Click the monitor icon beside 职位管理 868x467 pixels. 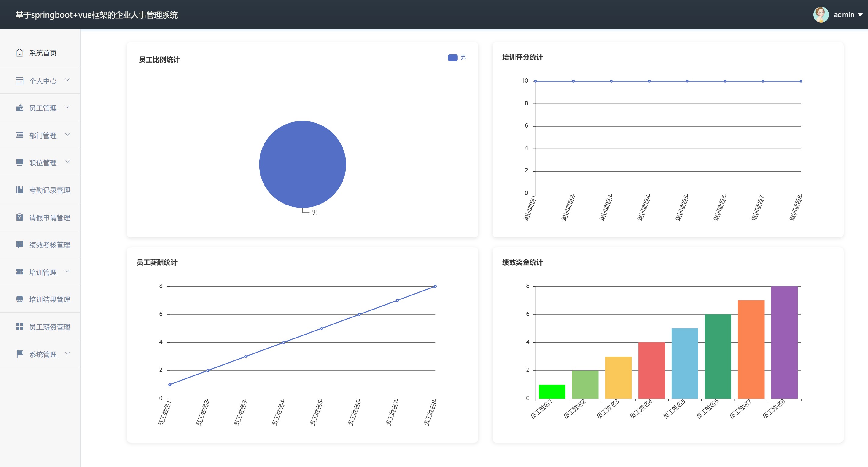point(20,162)
